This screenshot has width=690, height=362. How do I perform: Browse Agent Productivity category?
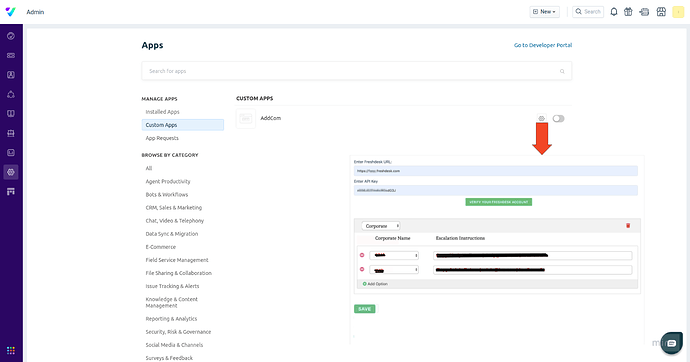tap(168, 181)
